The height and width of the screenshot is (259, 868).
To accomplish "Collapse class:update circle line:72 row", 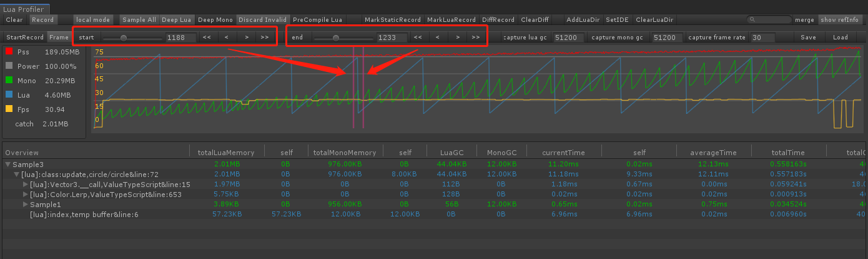I will pyautogui.click(x=17, y=174).
